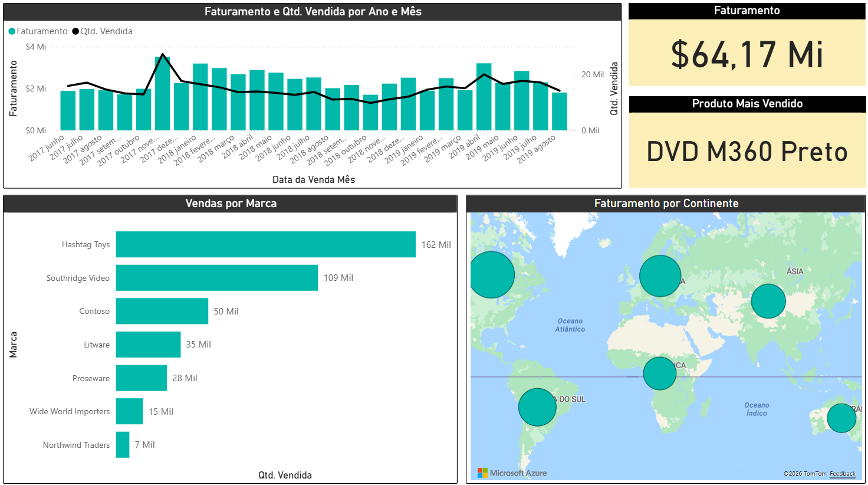Click the Oceano Atlântico map label
This screenshot has width=868, height=485.
[570, 325]
